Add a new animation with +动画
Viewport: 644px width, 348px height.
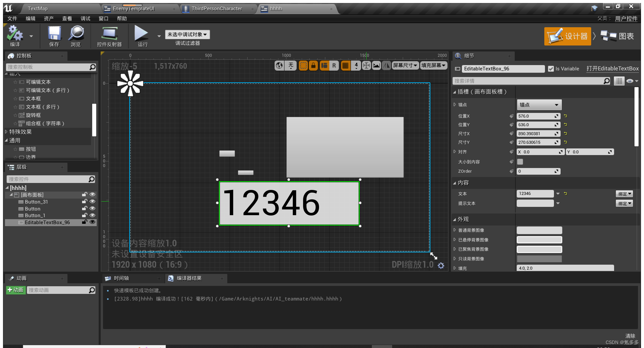click(x=16, y=290)
